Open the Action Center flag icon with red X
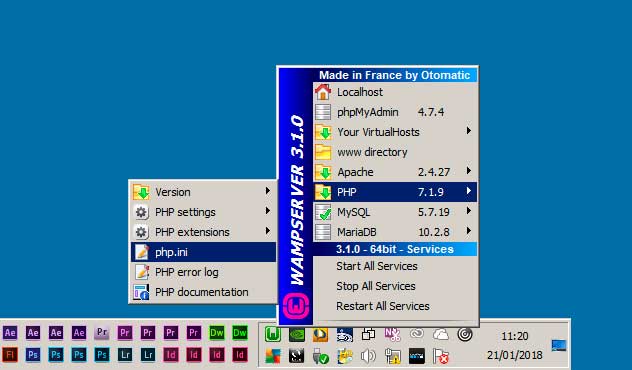 441,356
